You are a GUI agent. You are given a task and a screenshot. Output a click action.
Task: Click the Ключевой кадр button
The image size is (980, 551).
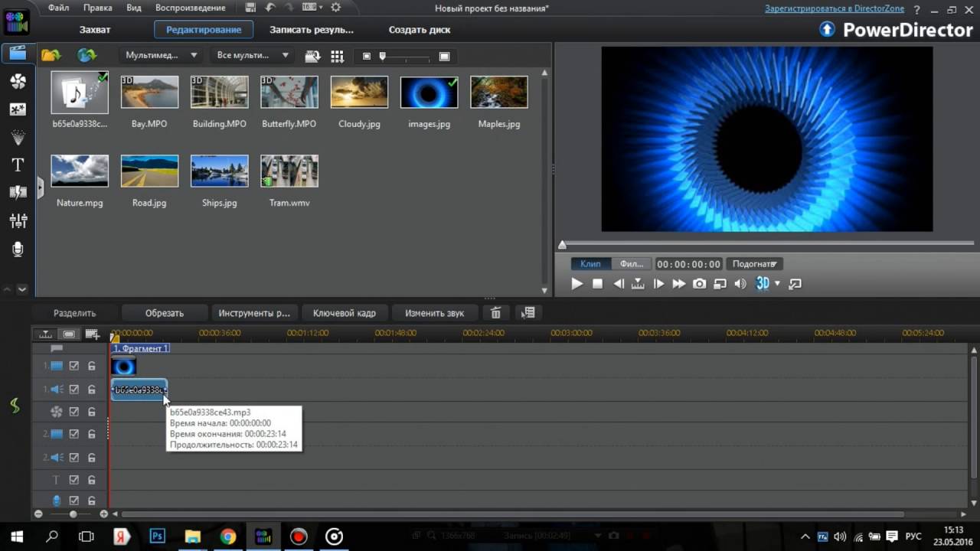point(345,313)
